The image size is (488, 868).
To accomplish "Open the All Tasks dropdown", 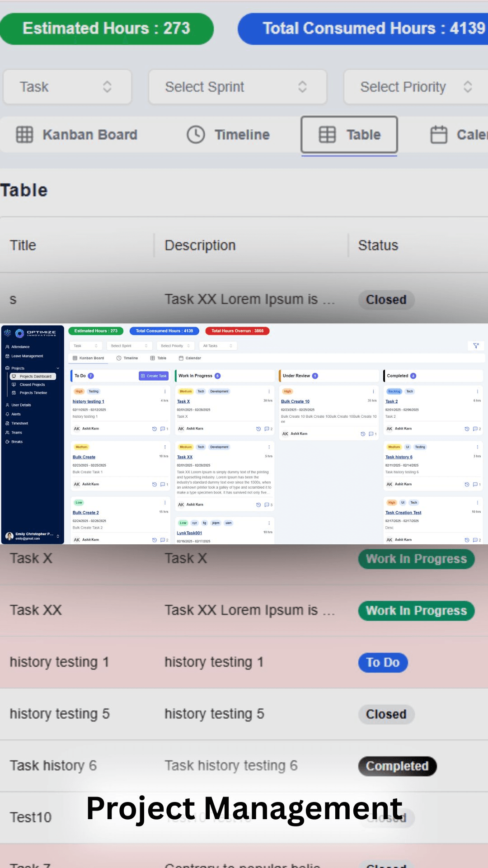I will click(218, 346).
